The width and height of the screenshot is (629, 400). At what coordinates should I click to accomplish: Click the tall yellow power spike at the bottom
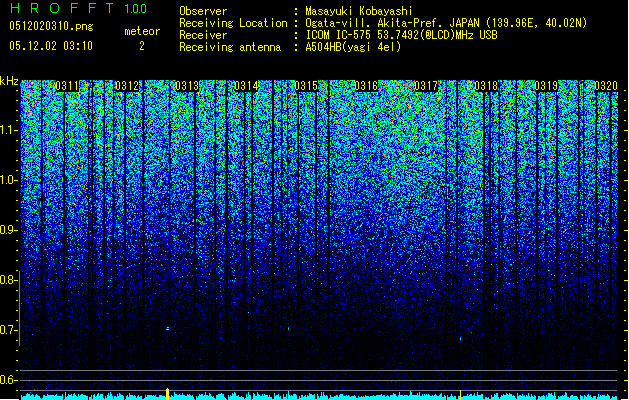[x=168, y=394]
